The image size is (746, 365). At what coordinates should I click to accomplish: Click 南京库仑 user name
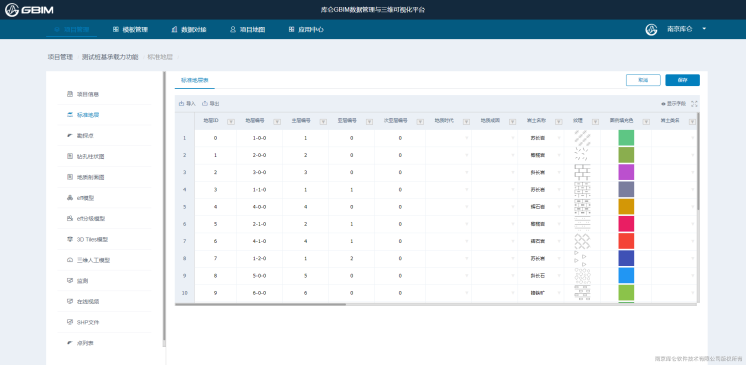pyautogui.click(x=679, y=29)
